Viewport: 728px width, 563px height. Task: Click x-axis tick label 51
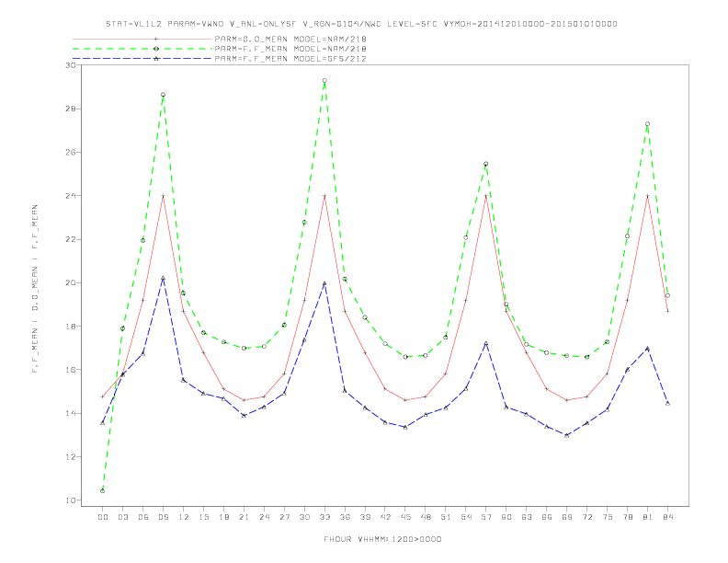click(x=446, y=517)
